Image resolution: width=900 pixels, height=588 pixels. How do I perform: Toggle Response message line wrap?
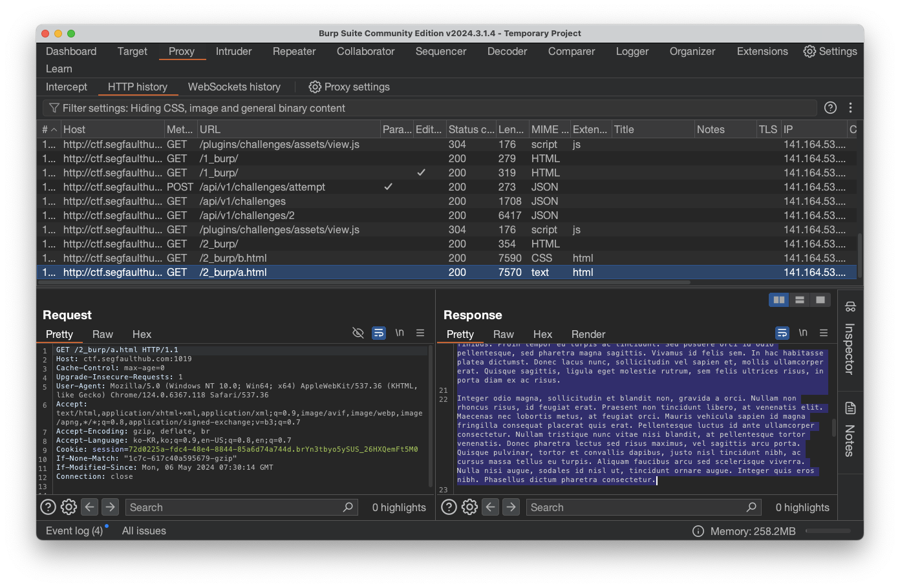pos(782,333)
